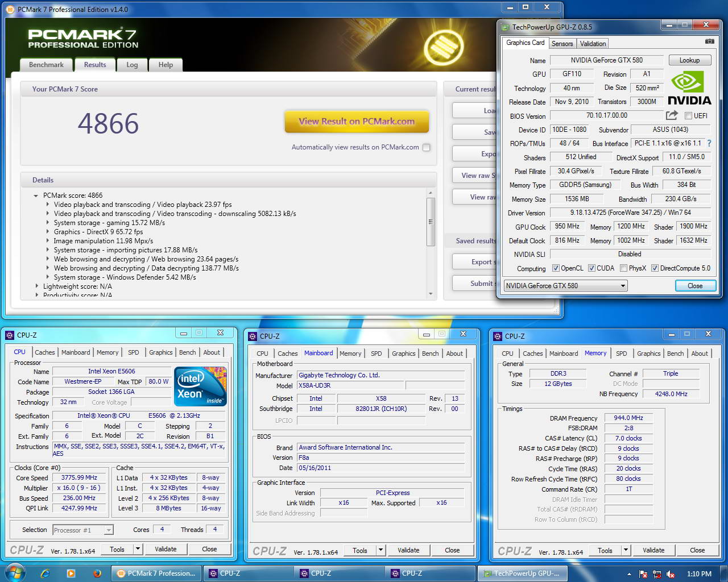Click the Driver Version field in GPU-Z
This screenshot has width=728, height=582.
coord(630,213)
